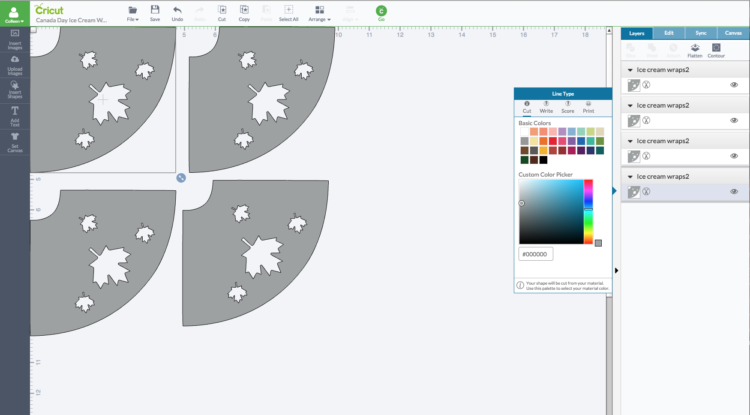Pick the white basic color swatch

pos(524,131)
